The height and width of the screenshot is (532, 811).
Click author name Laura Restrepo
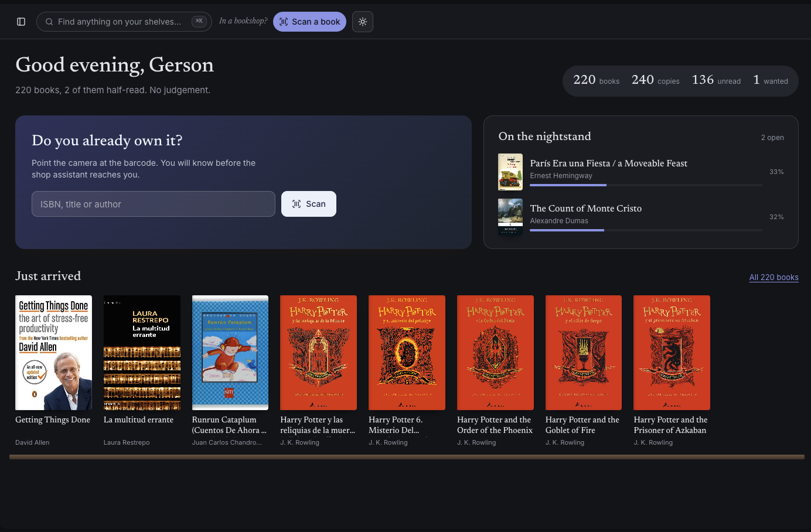coord(127,442)
